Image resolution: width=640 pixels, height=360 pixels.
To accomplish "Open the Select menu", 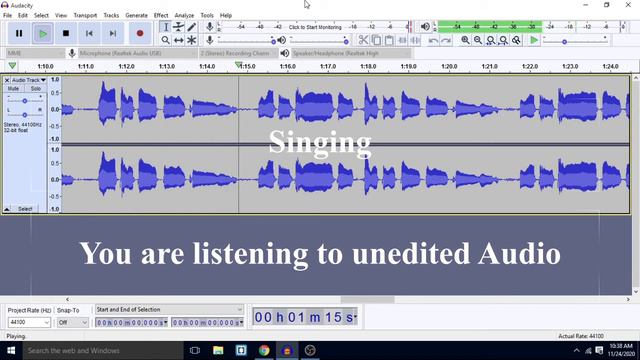I will [x=41, y=15].
